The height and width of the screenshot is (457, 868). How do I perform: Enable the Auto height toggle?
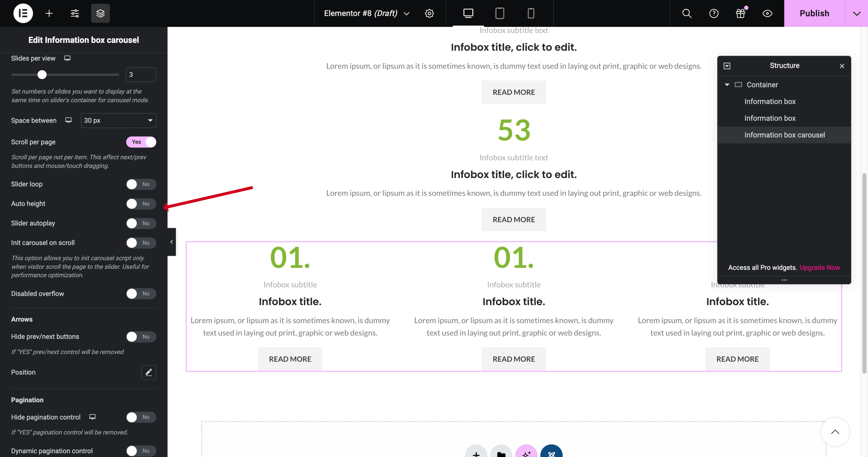click(x=141, y=204)
